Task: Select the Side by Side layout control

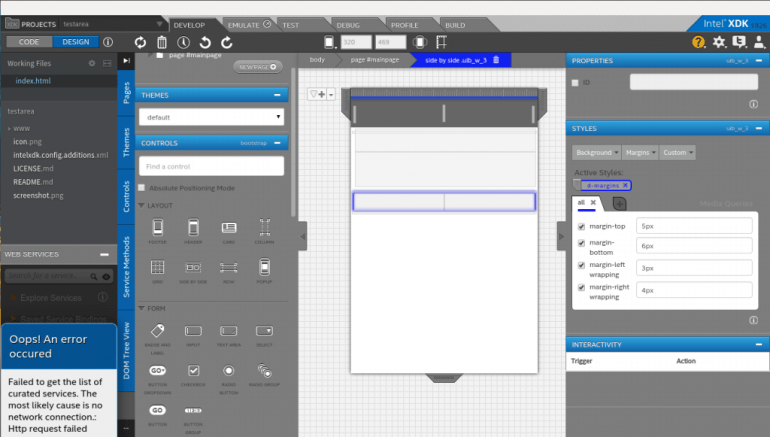Action: pyautogui.click(x=193, y=271)
